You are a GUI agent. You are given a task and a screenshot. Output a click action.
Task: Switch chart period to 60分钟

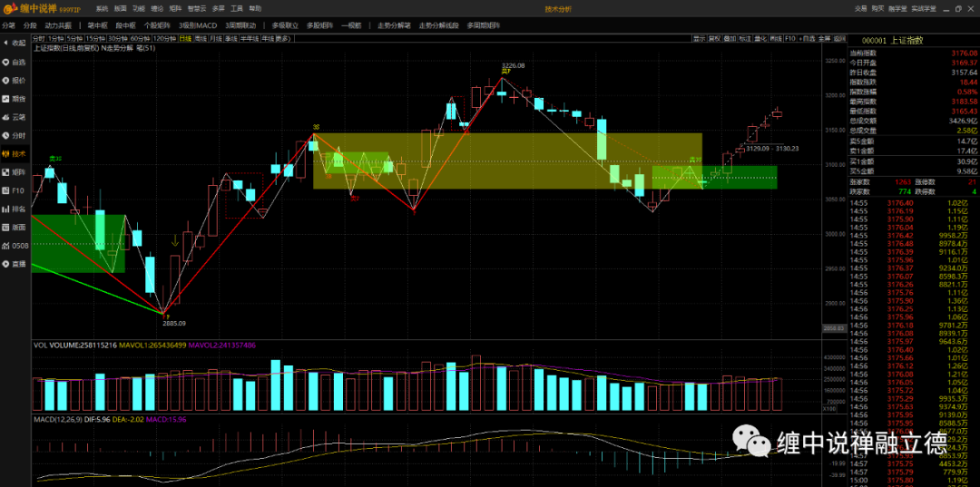141,39
